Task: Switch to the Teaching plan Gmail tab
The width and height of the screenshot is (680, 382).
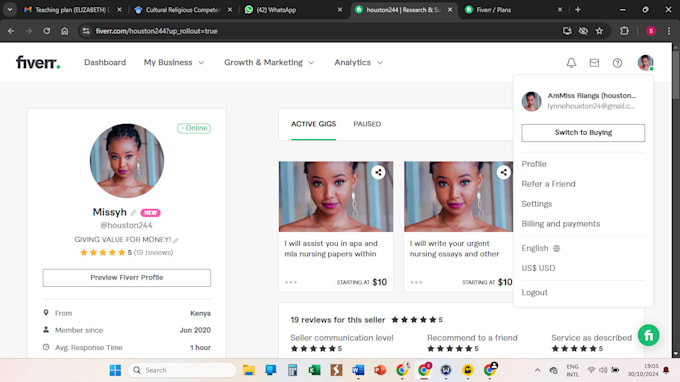Action: click(72, 10)
